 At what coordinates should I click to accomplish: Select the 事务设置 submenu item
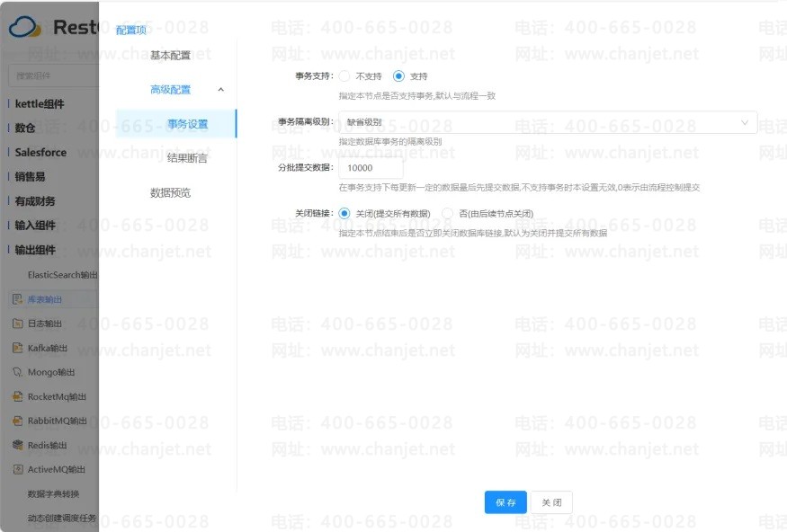(176, 124)
